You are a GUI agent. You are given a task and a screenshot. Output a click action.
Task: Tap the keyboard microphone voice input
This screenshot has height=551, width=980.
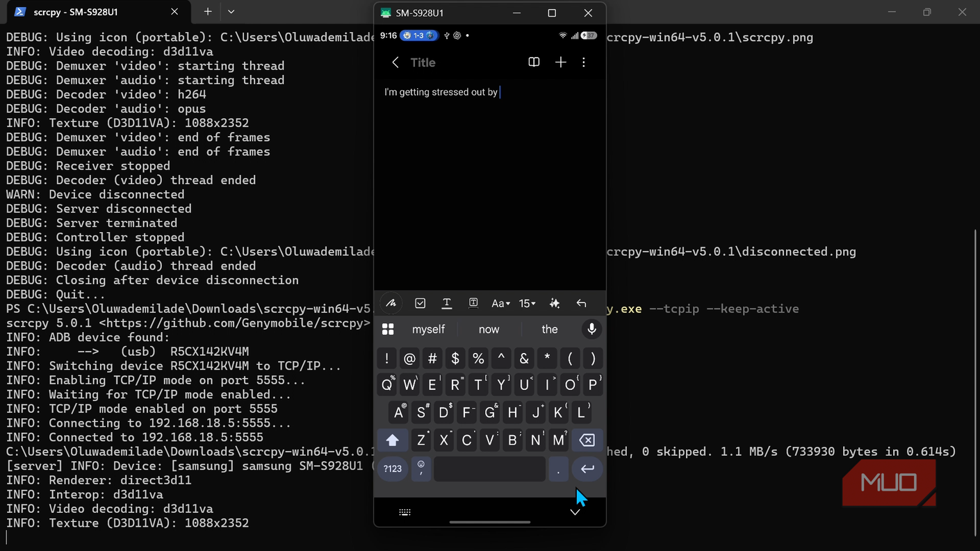(x=591, y=329)
